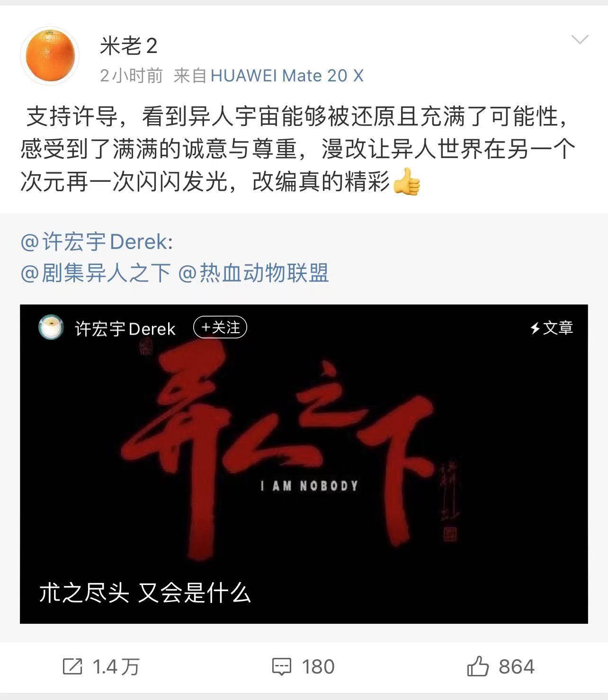Tap the post body text to open detail
608x700 pixels.
click(297, 149)
